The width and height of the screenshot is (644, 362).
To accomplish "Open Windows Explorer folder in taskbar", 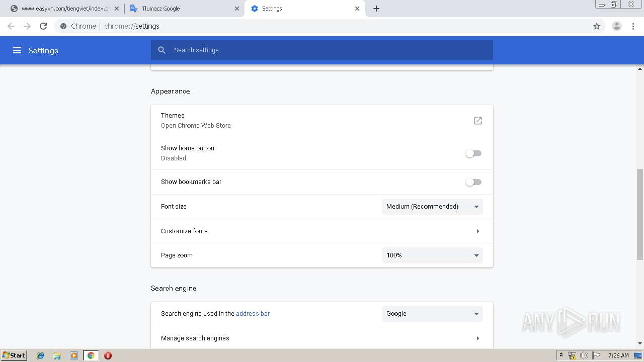I will click(57, 355).
